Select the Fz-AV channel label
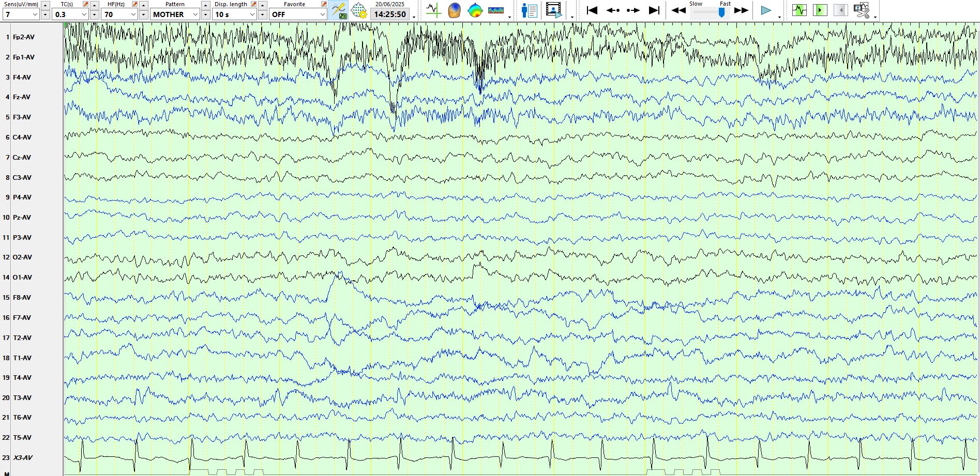The height and width of the screenshot is (476, 980). click(x=22, y=97)
